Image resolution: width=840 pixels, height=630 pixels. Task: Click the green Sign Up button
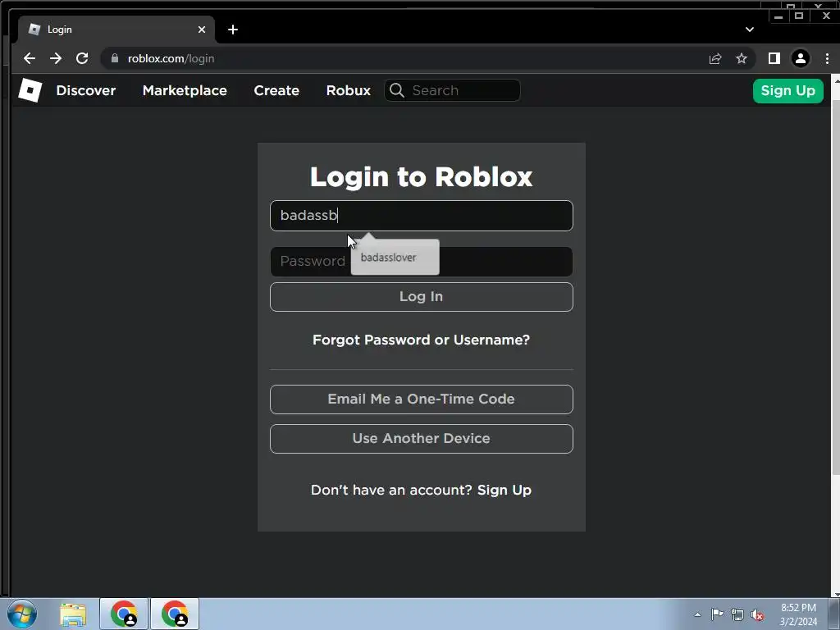coord(788,90)
